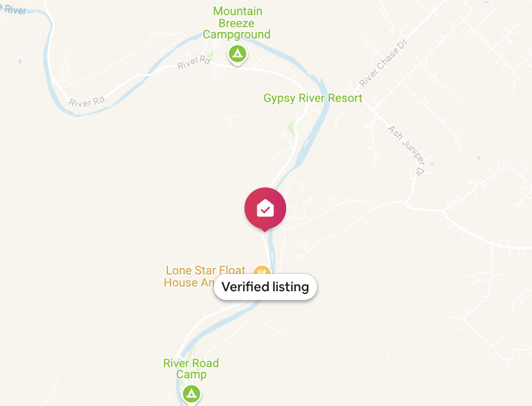Select the River Road Camp text label
The image size is (532, 406).
coord(191,369)
